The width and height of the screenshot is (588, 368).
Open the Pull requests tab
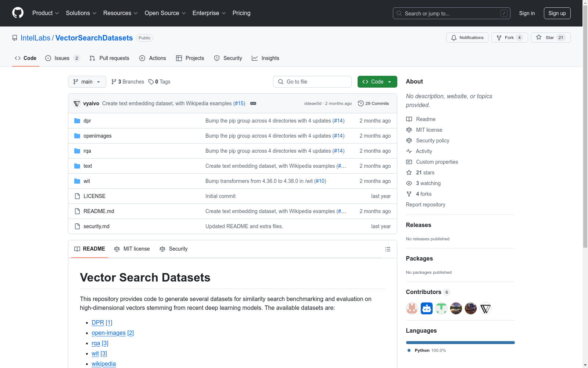coord(110,58)
